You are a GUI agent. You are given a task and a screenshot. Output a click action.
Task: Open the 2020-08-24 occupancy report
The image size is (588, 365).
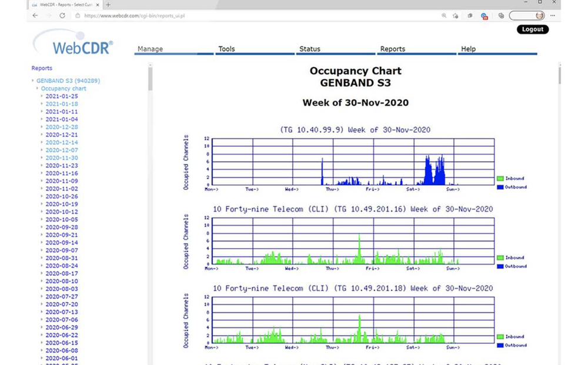[62, 266]
